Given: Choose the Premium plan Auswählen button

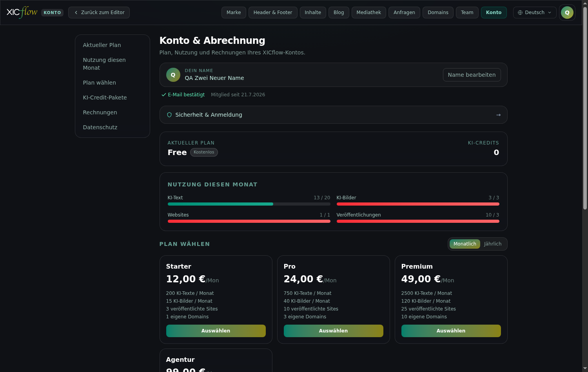Looking at the screenshot, I should pyautogui.click(x=451, y=331).
